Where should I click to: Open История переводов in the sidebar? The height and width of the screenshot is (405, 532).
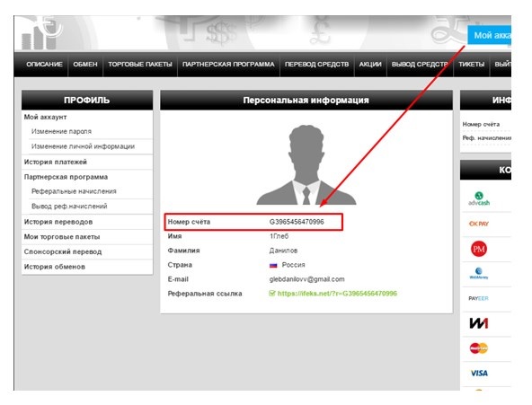coord(58,222)
